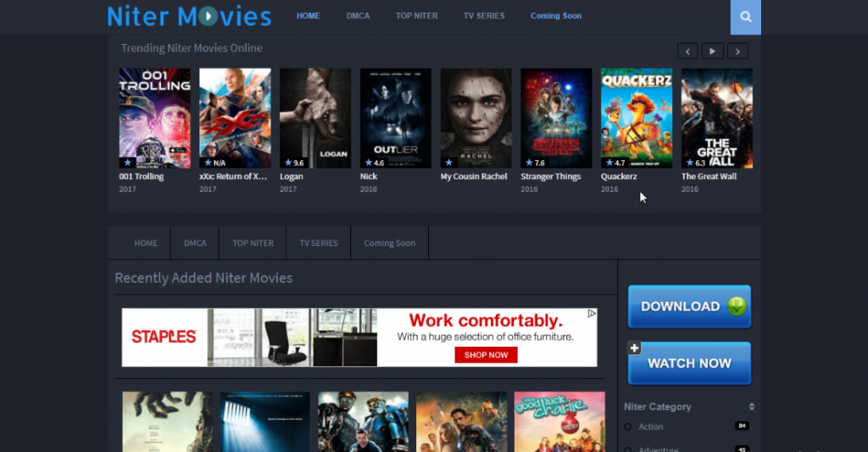Click the blue WATCH NOW button
The height and width of the screenshot is (452, 868).
(689, 363)
